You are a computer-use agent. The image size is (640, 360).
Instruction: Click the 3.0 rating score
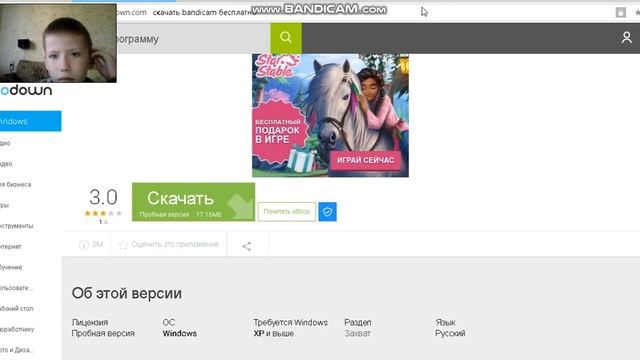[x=103, y=197]
